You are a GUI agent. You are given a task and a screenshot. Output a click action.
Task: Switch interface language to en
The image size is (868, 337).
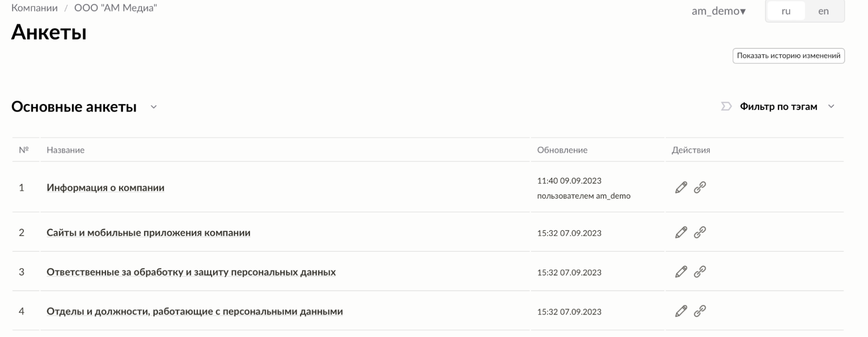coord(823,11)
